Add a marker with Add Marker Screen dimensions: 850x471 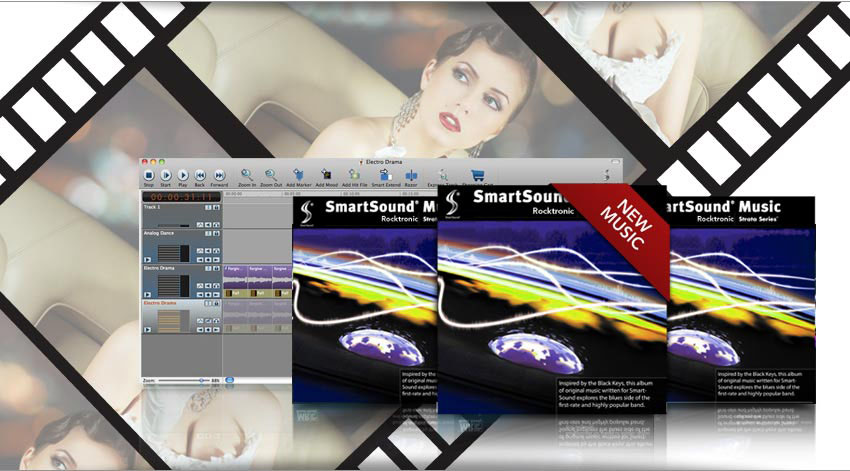click(x=298, y=175)
